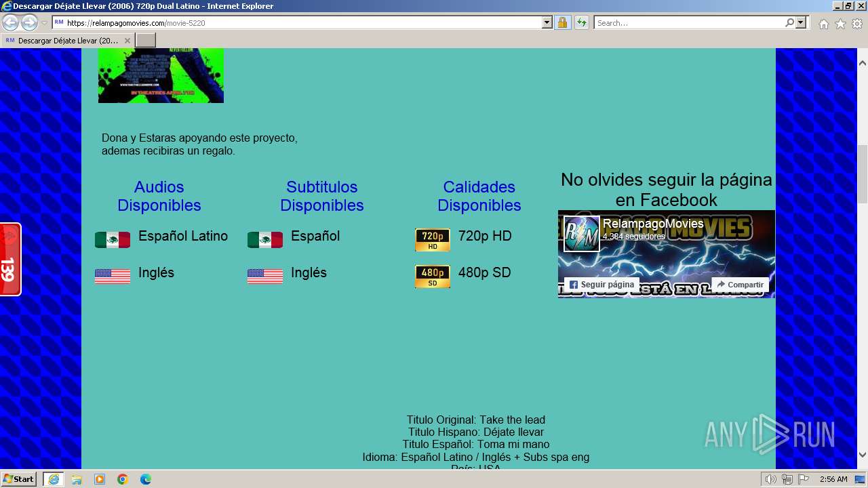Open the Favorites star icon
The height and width of the screenshot is (488, 868).
click(840, 24)
